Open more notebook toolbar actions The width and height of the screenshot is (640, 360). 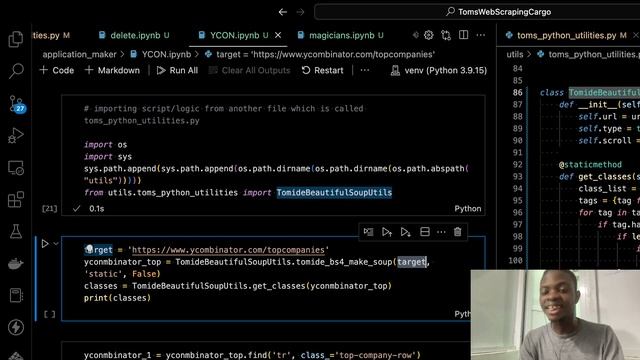pyautogui.click(x=365, y=70)
